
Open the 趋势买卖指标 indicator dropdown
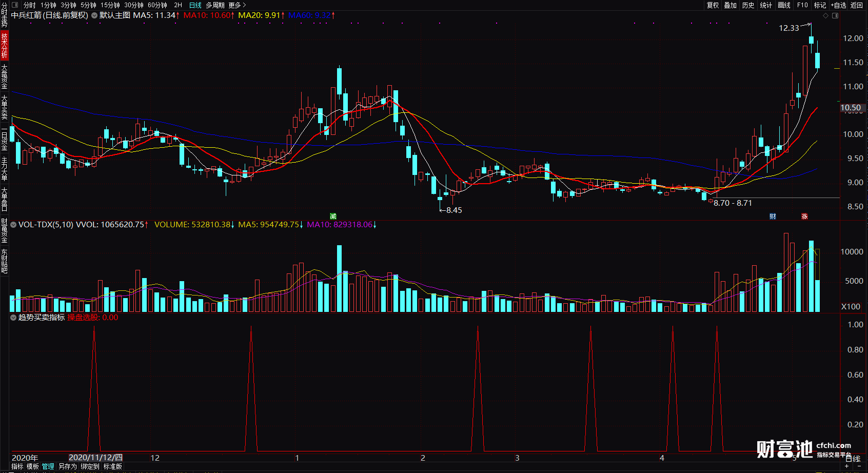[x=13, y=318]
